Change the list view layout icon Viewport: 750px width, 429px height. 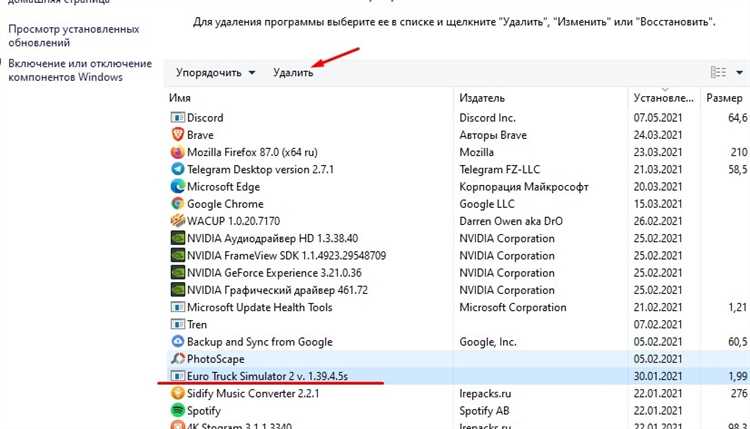click(718, 72)
